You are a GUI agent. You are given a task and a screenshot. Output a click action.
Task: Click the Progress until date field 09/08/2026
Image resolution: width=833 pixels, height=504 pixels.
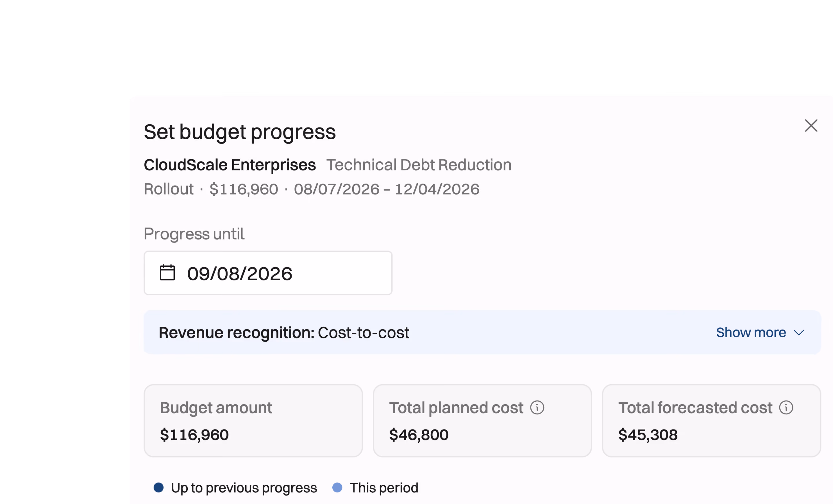pos(268,273)
